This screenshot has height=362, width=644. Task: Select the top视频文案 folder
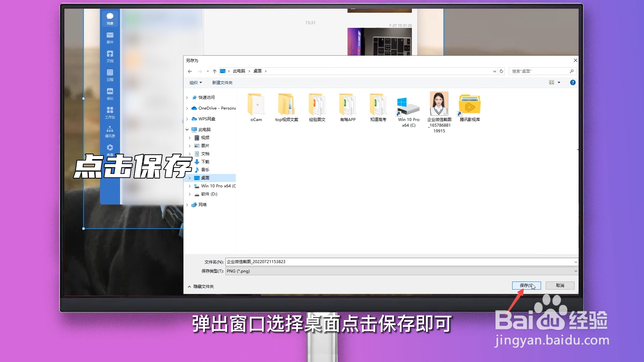(286, 108)
